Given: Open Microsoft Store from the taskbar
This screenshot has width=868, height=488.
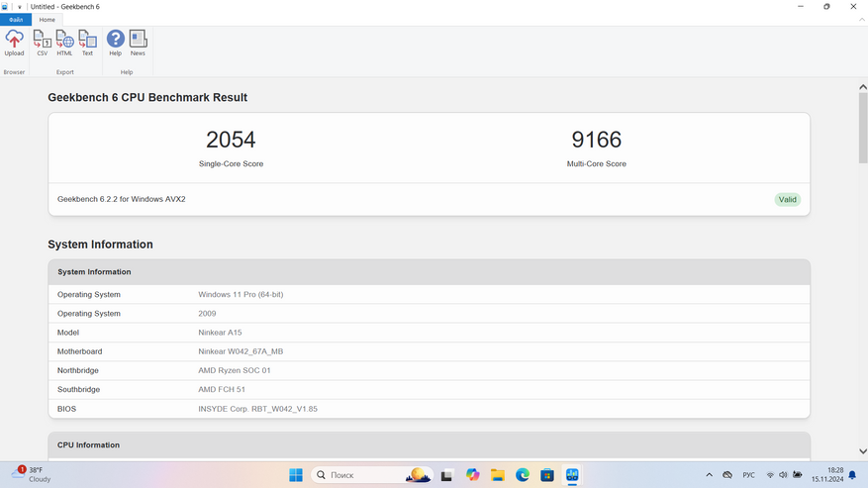Looking at the screenshot, I should [x=547, y=475].
